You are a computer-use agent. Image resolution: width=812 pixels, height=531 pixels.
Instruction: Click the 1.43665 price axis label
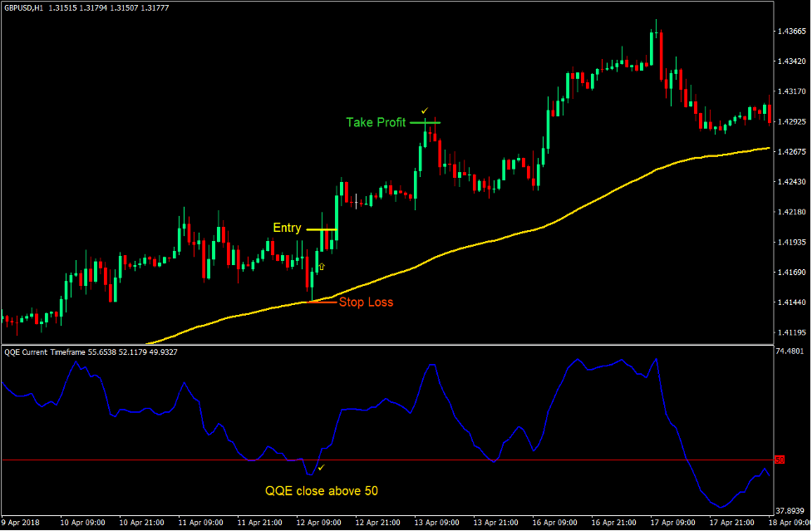[x=790, y=32]
